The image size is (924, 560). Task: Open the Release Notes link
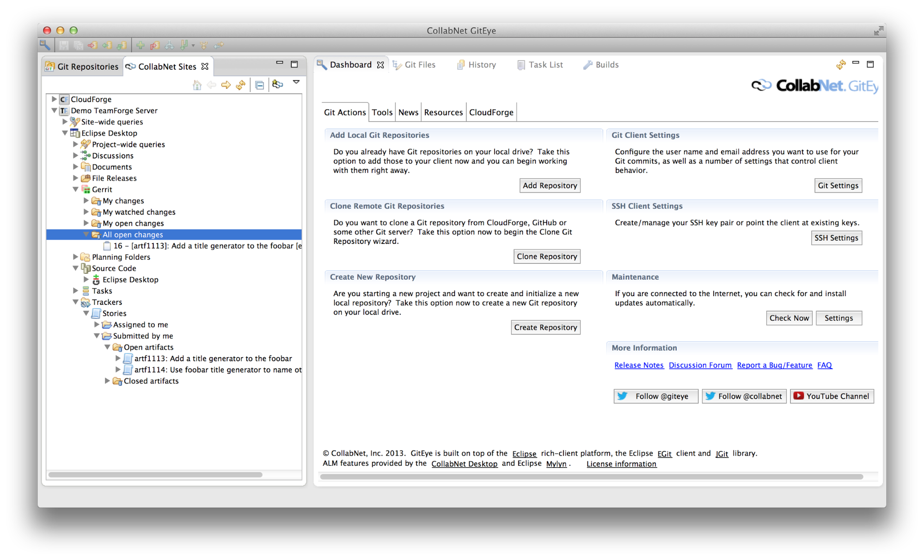(x=639, y=365)
